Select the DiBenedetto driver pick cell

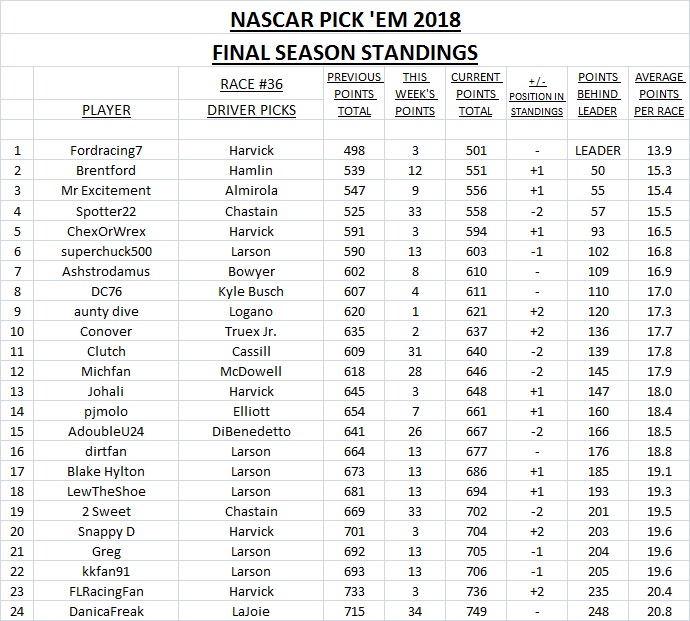coord(251,431)
